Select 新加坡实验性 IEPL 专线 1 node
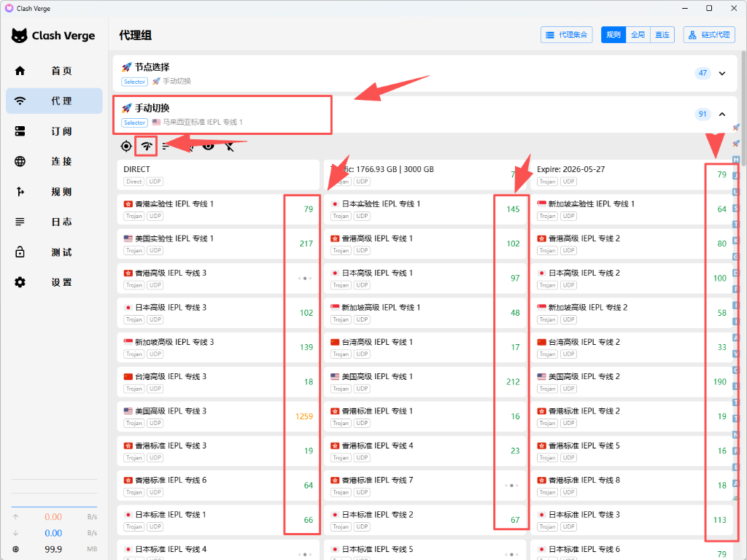This screenshot has width=747, height=560. click(x=631, y=209)
